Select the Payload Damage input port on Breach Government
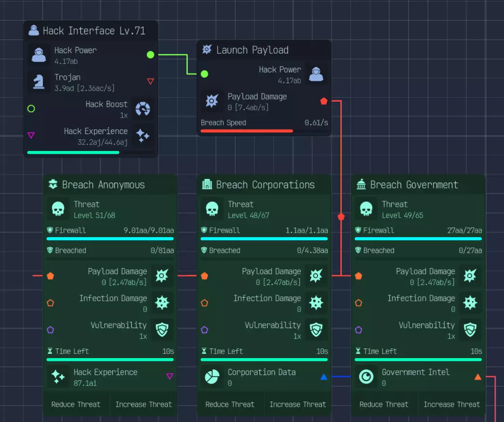504x422 pixels. (x=359, y=276)
